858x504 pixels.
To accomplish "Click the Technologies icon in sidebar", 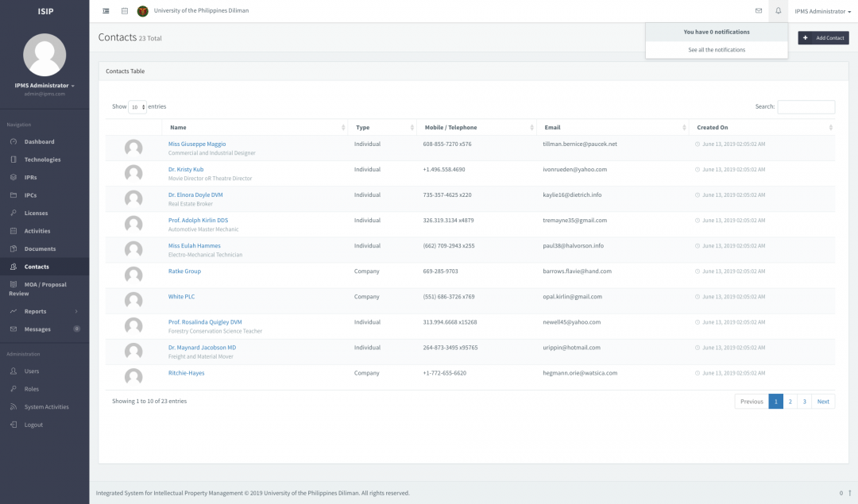I will click(x=14, y=160).
